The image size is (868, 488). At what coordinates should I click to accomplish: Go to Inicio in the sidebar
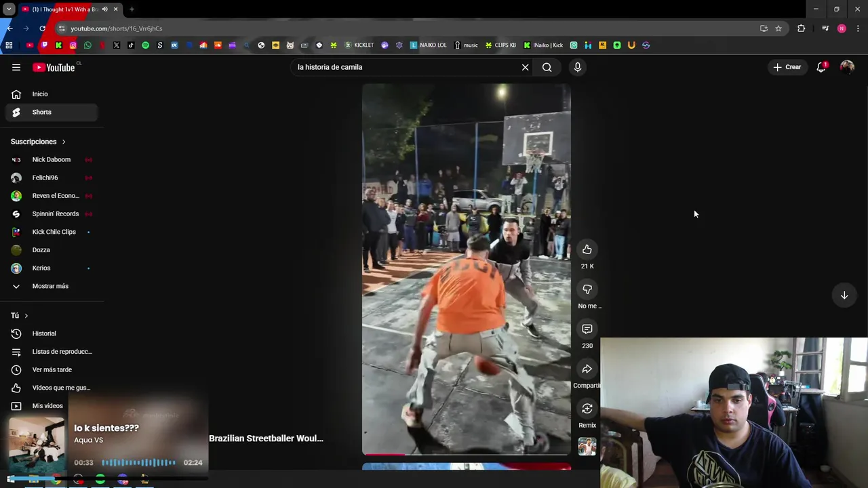click(52, 94)
